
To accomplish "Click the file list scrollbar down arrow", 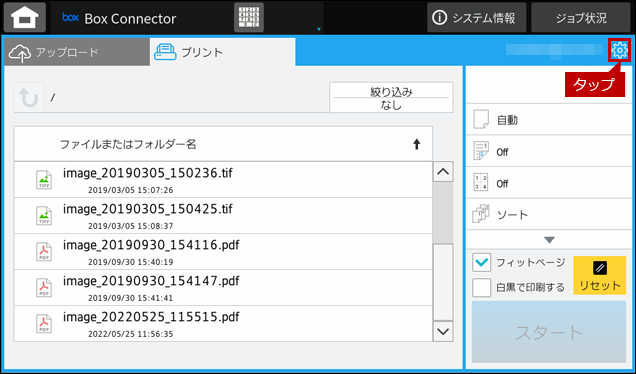I will click(443, 331).
